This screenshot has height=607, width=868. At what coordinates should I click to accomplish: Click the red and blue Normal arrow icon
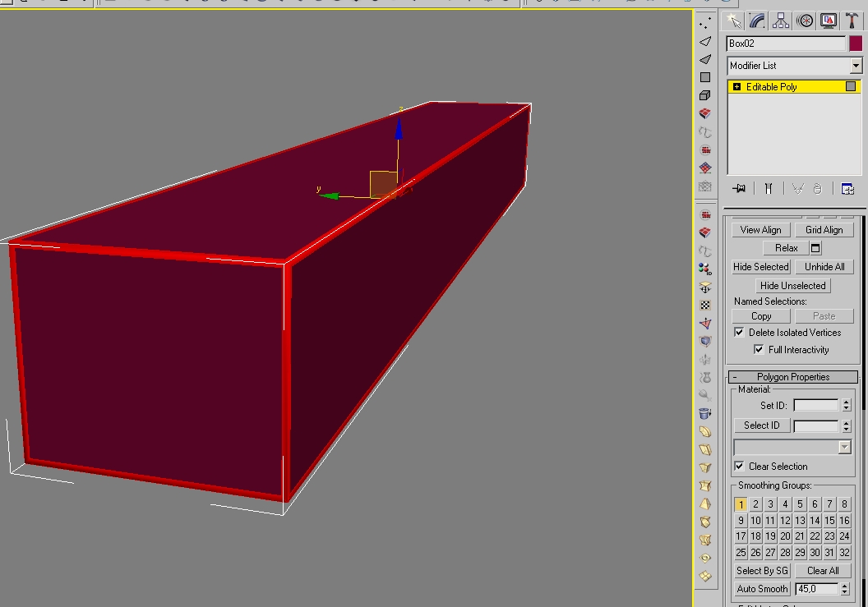pos(704,323)
